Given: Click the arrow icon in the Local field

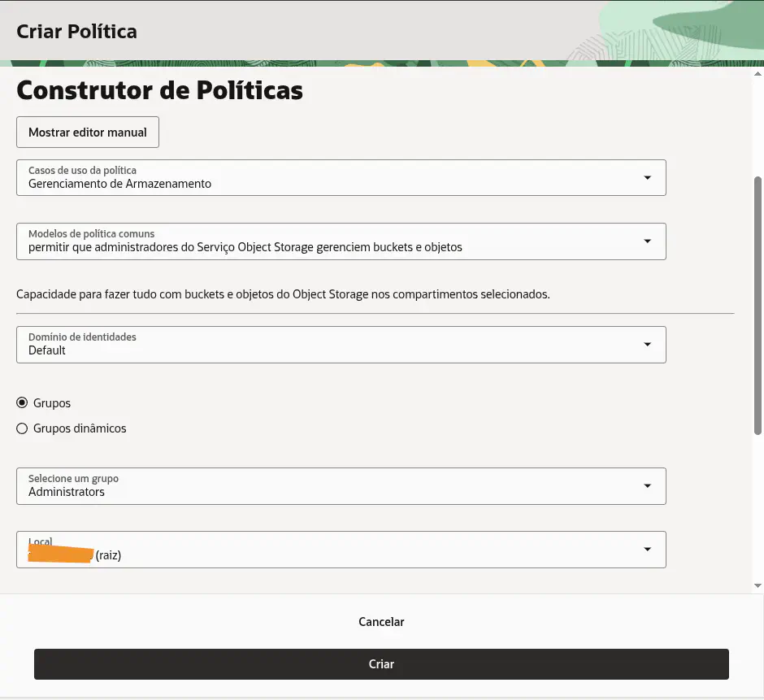Looking at the screenshot, I should [647, 550].
